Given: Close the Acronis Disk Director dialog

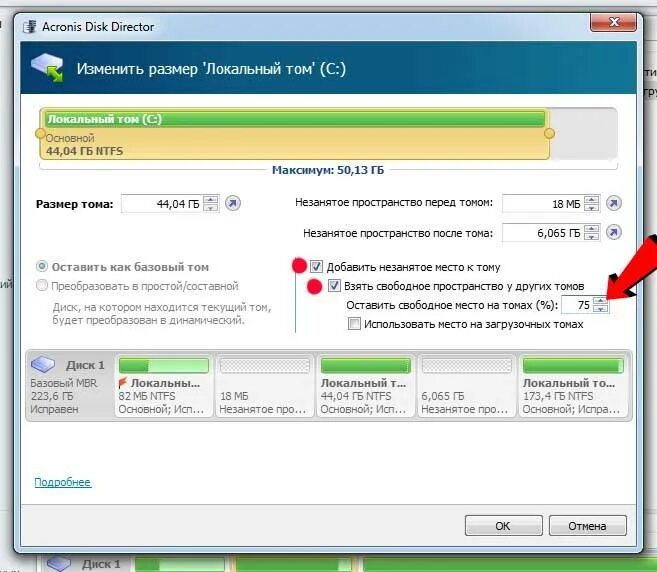Looking at the screenshot, I should point(614,22).
